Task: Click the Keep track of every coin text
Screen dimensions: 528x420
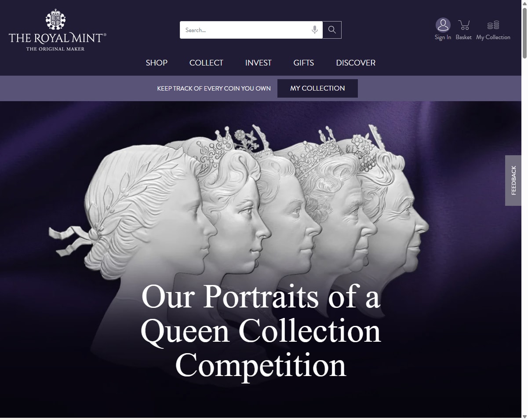Action: click(214, 88)
